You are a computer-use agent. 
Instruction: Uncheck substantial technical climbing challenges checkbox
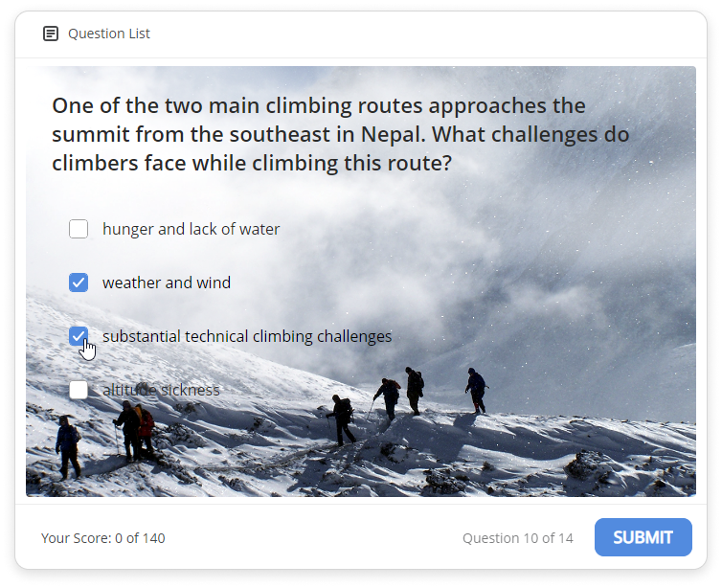coord(79,336)
